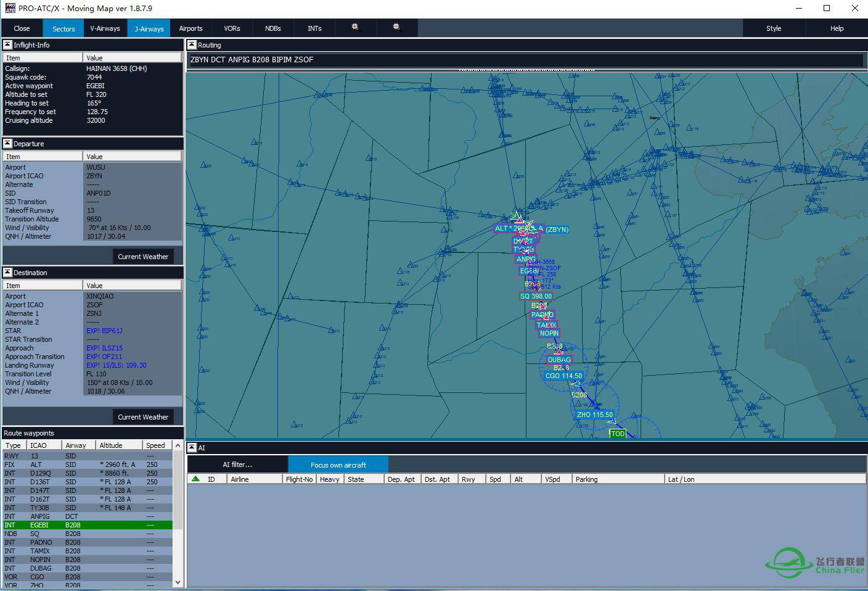Viewport: 868px width, 591px height.
Task: Click the zoom-in magnifier icon
Action: coord(355,28)
